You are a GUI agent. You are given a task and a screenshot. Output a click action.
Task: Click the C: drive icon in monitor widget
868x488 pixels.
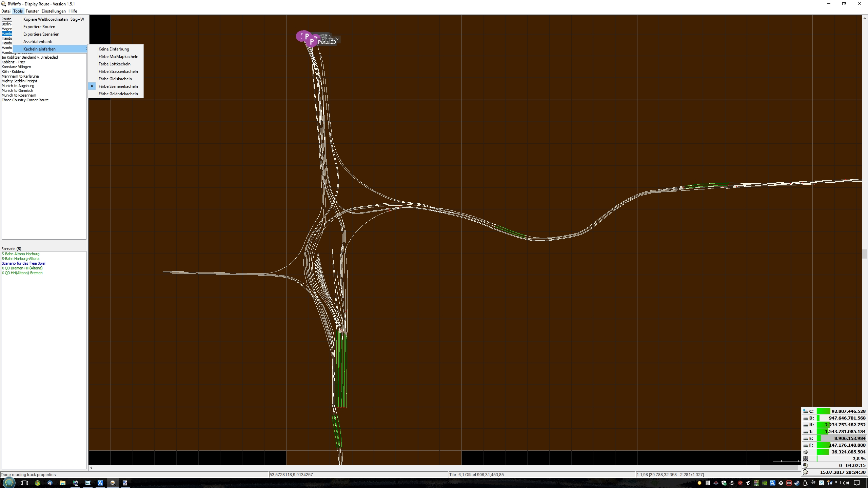coord(805,411)
